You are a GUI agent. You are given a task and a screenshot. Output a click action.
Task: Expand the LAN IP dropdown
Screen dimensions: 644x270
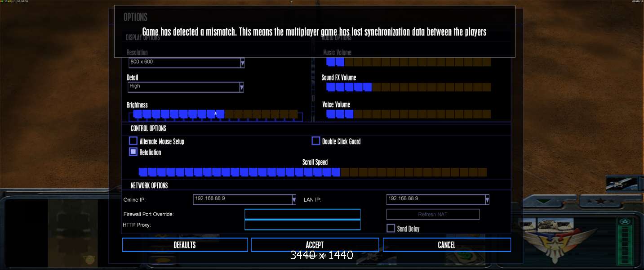[438, 199]
